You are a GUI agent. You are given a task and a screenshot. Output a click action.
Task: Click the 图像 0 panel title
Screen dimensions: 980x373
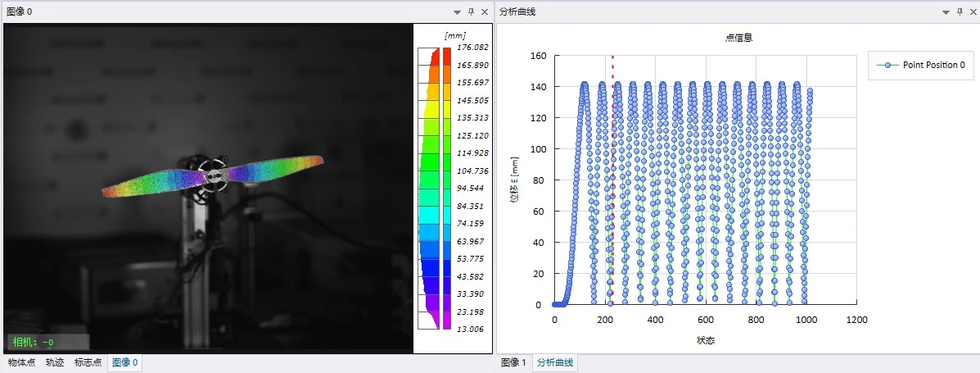pyautogui.click(x=20, y=12)
